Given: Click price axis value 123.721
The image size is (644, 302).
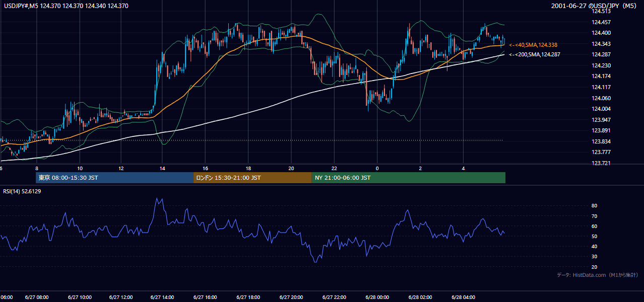Looking at the screenshot, I should [x=601, y=163].
